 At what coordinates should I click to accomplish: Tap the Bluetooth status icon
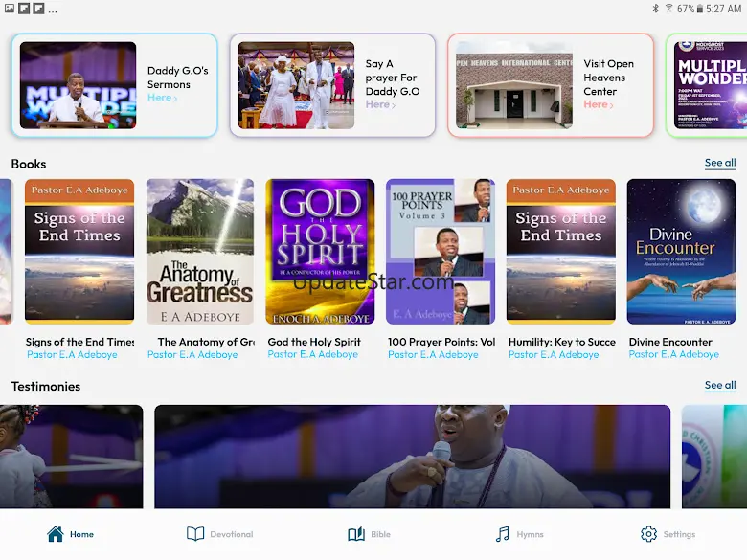[x=655, y=9]
